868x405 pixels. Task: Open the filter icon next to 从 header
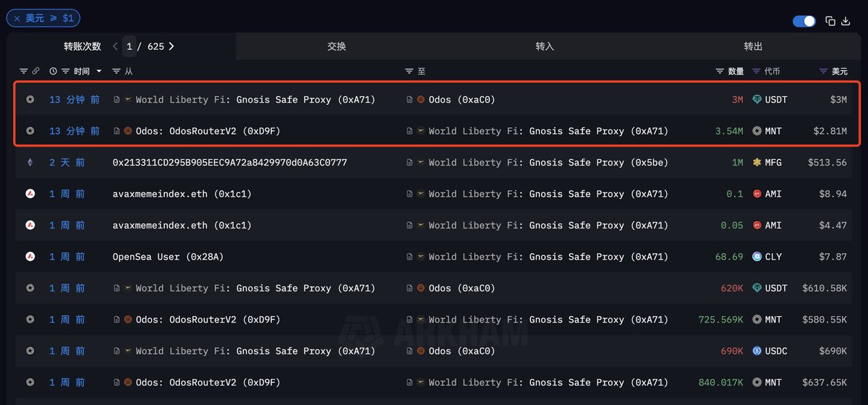point(116,71)
